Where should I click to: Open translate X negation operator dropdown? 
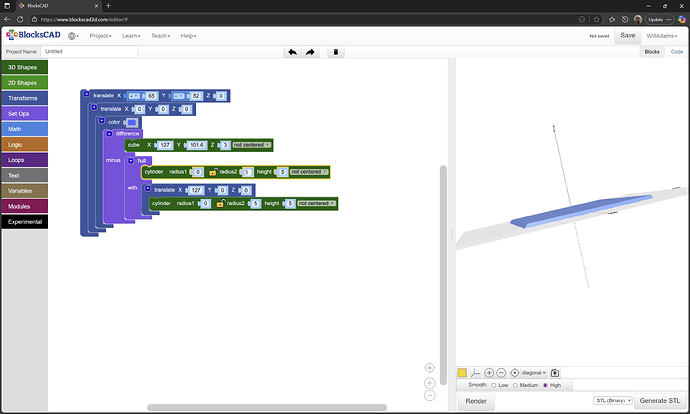coord(134,96)
